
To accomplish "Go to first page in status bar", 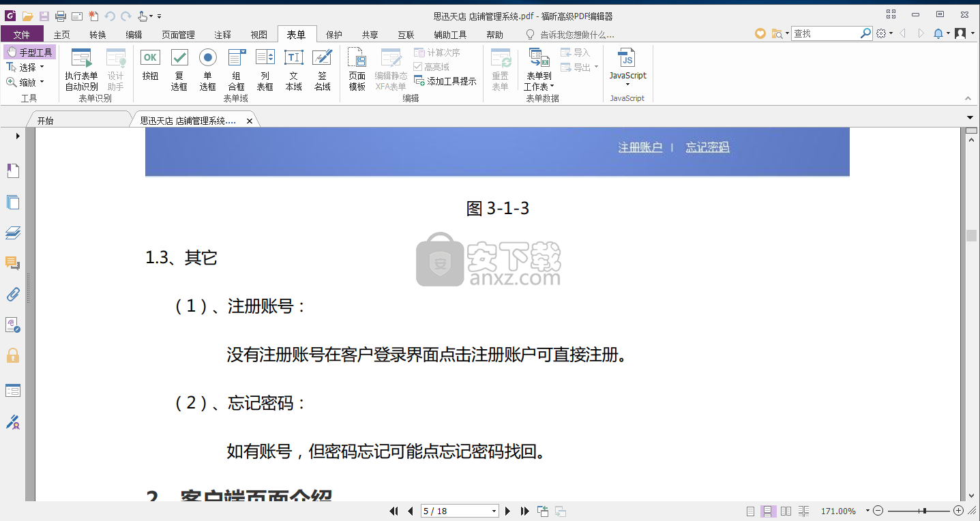I will pyautogui.click(x=394, y=511).
